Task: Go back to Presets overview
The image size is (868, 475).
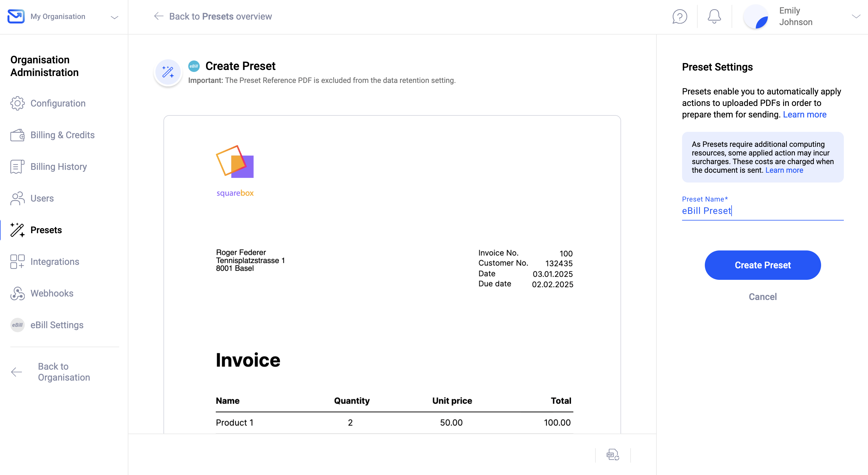Action: (x=213, y=16)
